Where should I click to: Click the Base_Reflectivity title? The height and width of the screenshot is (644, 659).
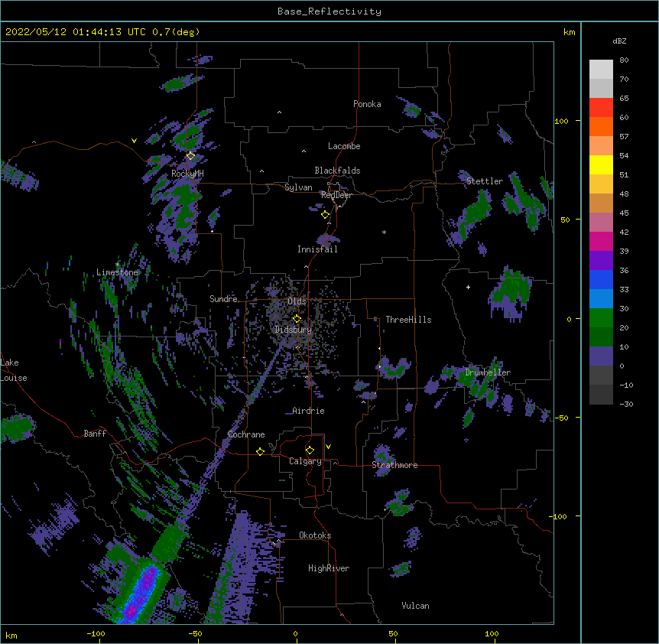329,11
